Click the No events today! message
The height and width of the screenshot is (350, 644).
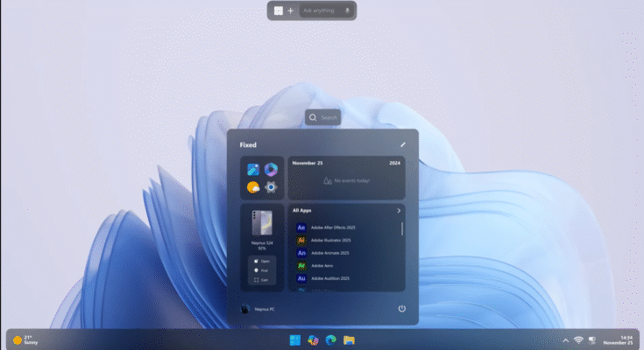coord(347,180)
